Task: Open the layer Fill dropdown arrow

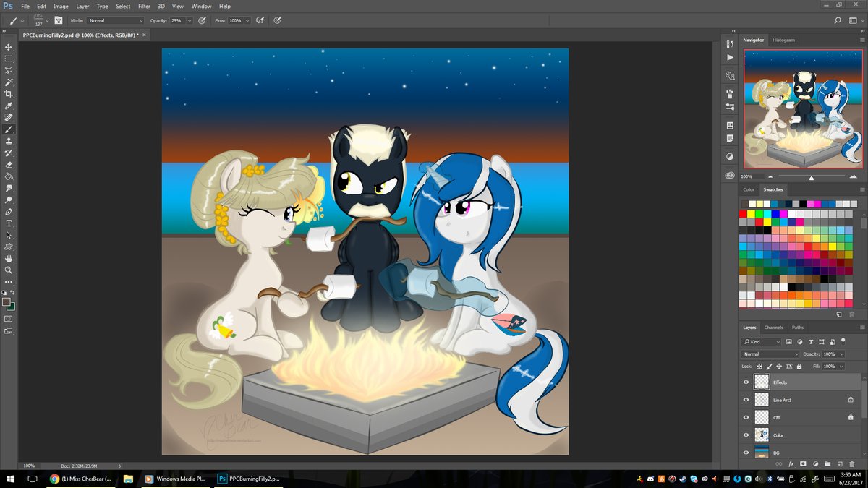Action: pyautogui.click(x=841, y=367)
